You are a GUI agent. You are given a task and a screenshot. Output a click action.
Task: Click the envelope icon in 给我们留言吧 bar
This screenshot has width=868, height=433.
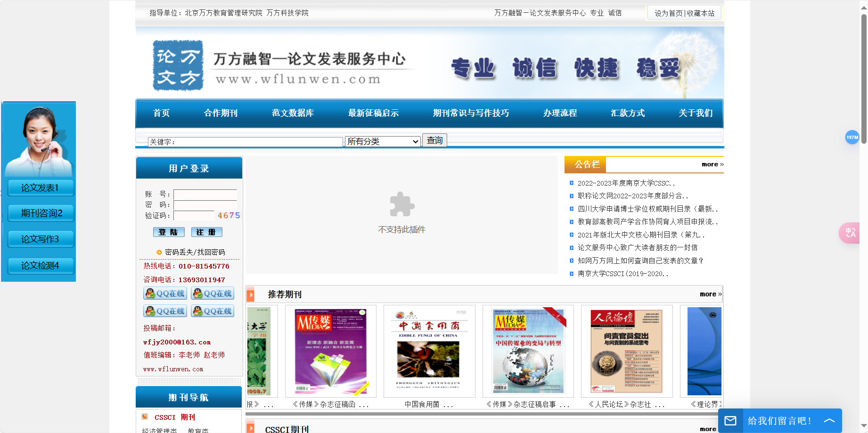[731, 420]
